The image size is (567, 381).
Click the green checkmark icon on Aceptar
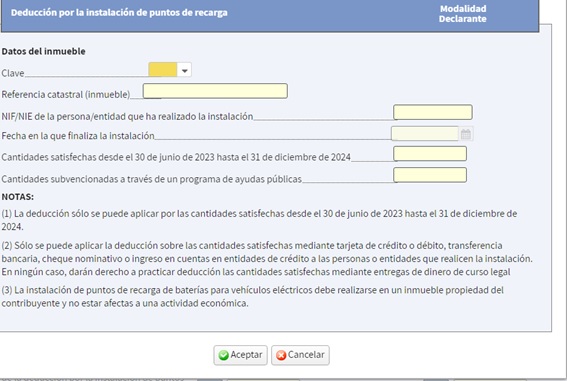tap(223, 355)
